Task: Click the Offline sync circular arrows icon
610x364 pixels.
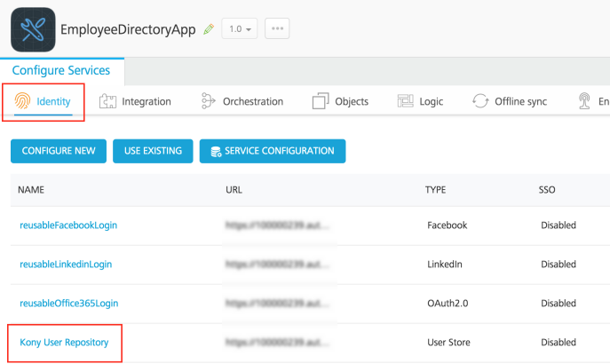Action: (x=480, y=100)
